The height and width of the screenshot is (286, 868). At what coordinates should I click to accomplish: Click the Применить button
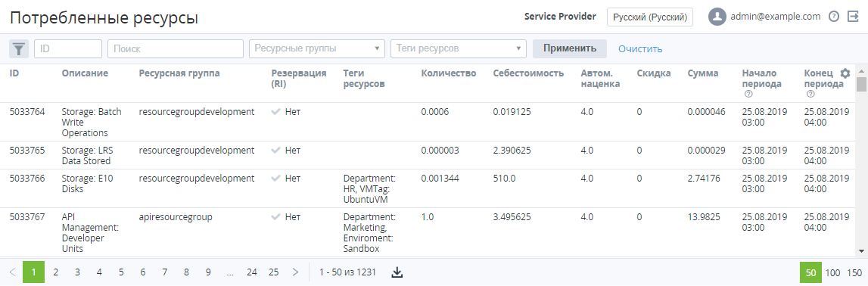(570, 48)
